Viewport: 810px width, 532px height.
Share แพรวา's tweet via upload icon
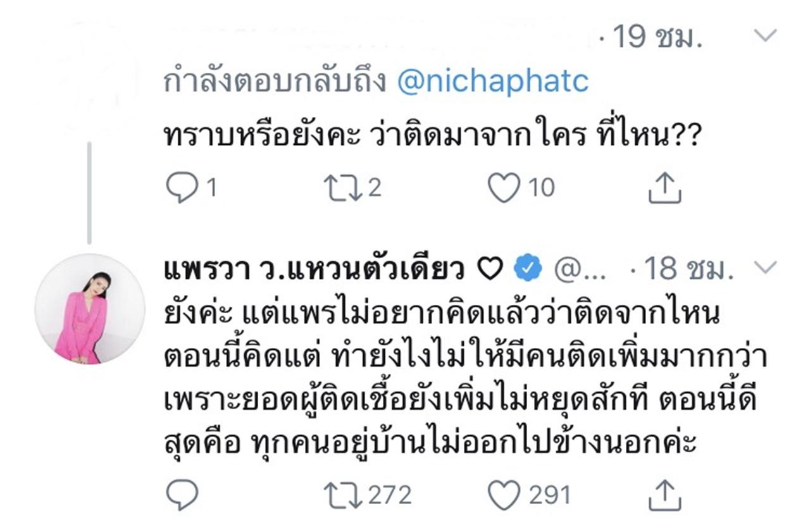coord(664,495)
